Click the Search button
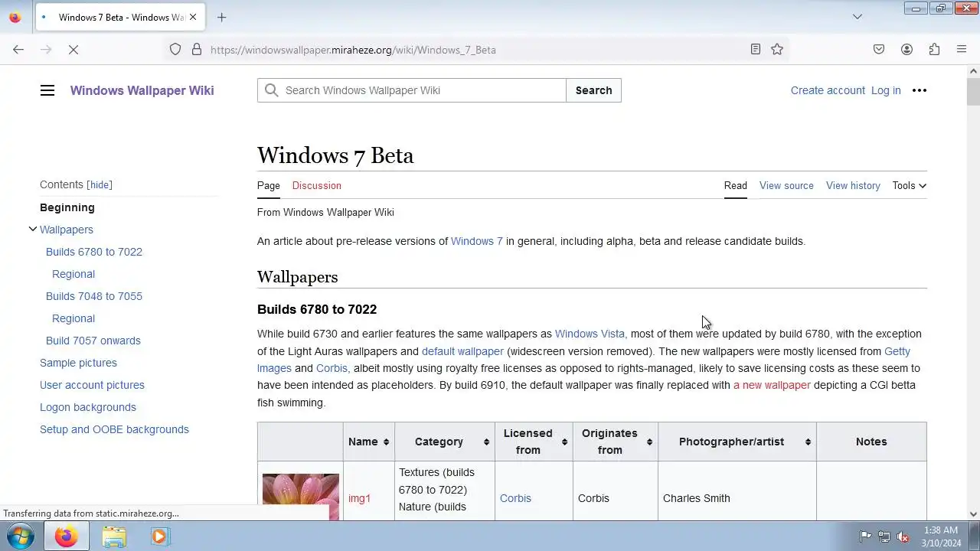This screenshot has height=551, width=980. coord(593,90)
